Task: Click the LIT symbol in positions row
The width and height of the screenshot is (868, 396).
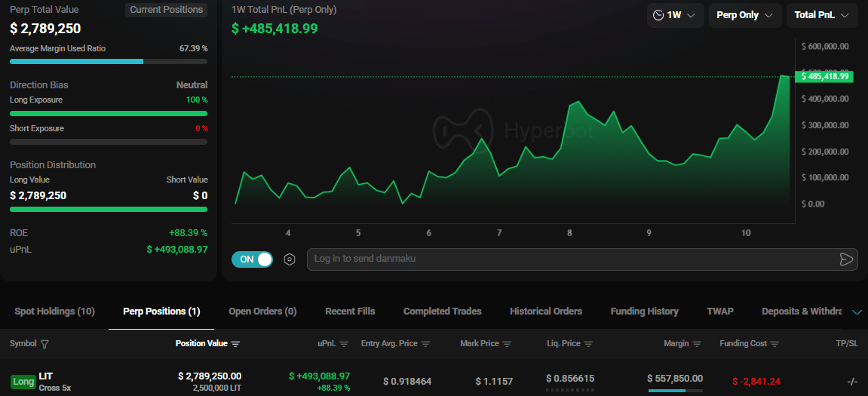Action: (x=45, y=376)
